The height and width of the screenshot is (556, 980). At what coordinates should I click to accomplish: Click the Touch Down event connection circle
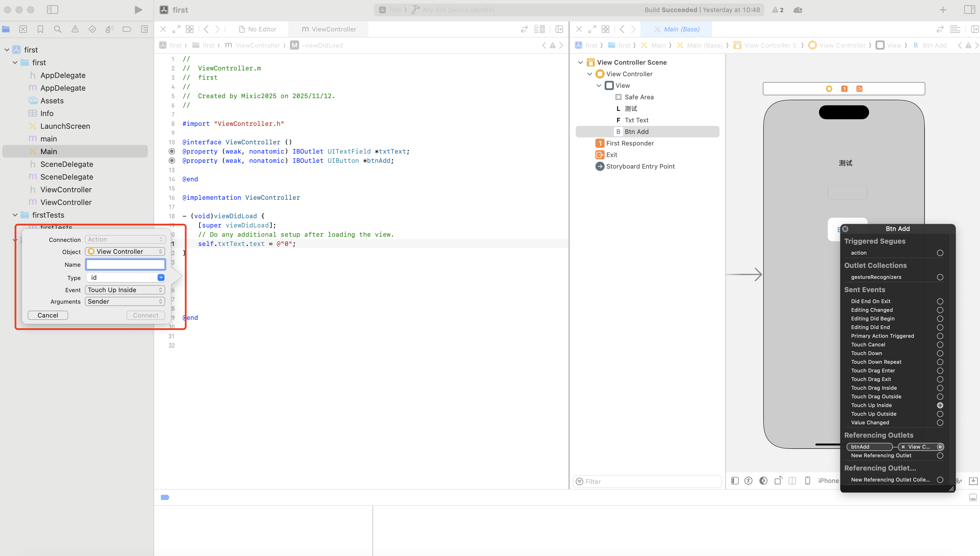[940, 353]
